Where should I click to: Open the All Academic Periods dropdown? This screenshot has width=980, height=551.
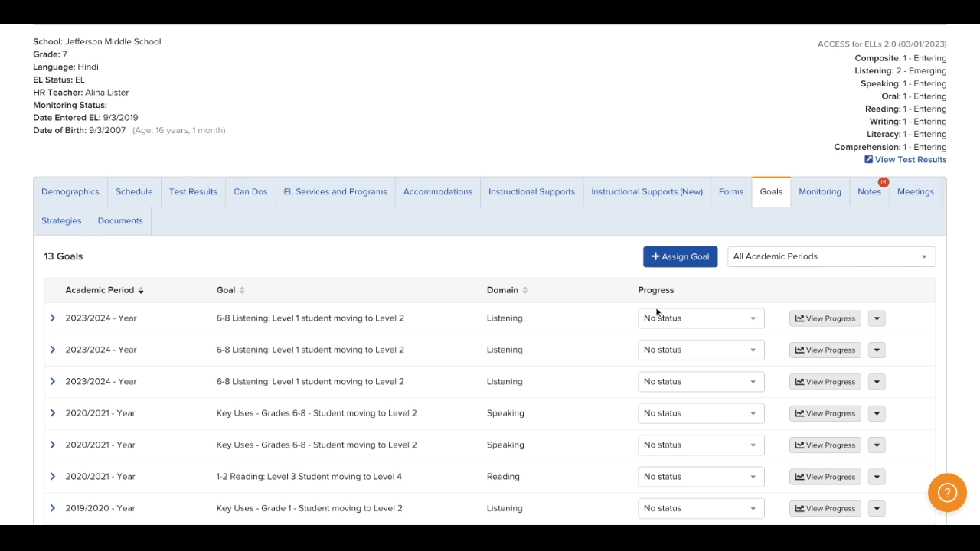[x=831, y=256]
